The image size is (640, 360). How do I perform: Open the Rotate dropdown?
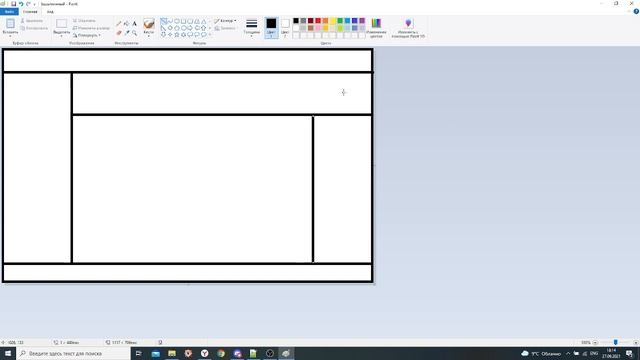point(87,35)
